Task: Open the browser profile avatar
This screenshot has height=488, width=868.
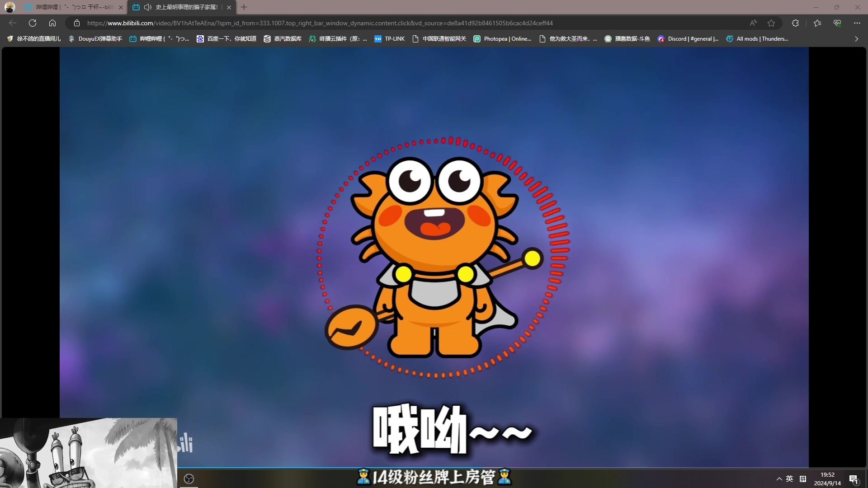Action: point(9,7)
